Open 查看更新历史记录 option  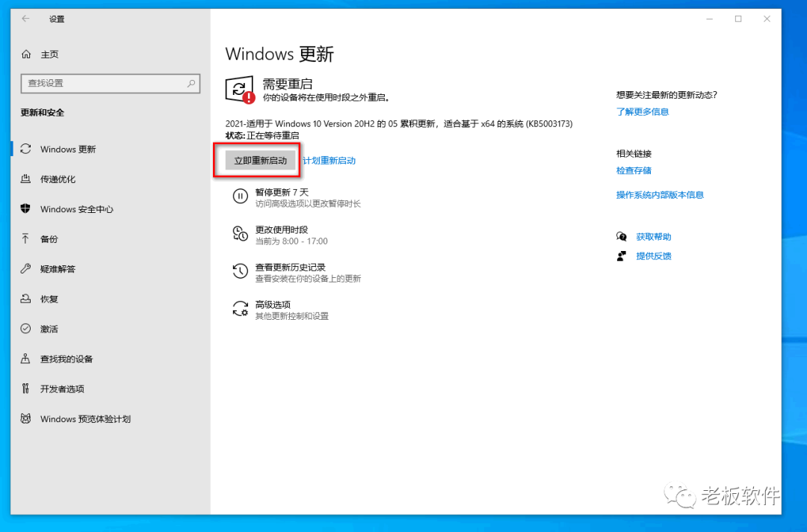297,272
